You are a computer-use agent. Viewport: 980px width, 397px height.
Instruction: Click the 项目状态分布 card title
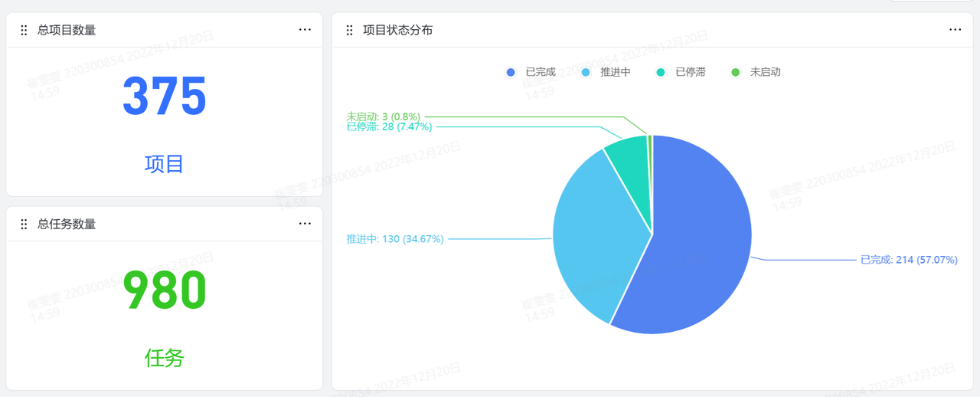pyautogui.click(x=397, y=30)
